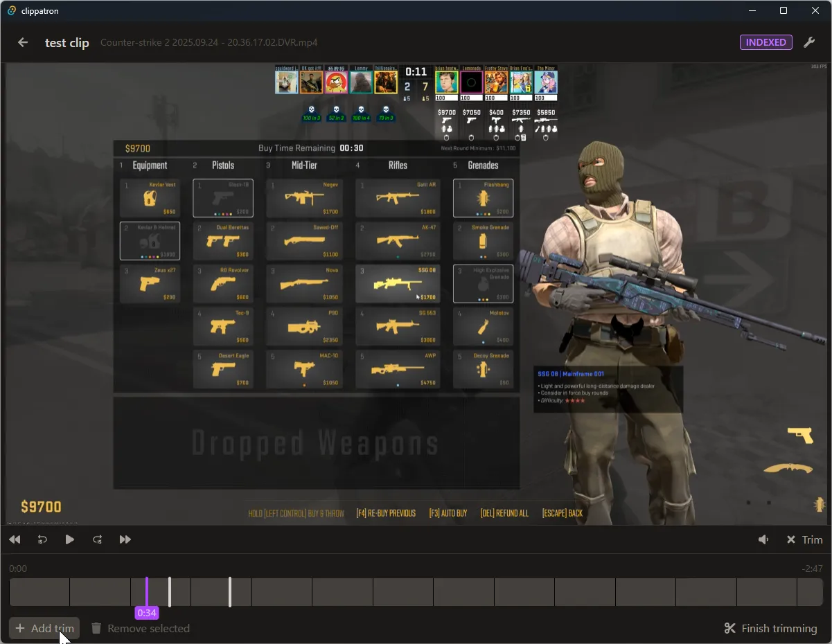Image resolution: width=832 pixels, height=644 pixels.
Task: Maximize the clippatron window
Action: point(784,10)
